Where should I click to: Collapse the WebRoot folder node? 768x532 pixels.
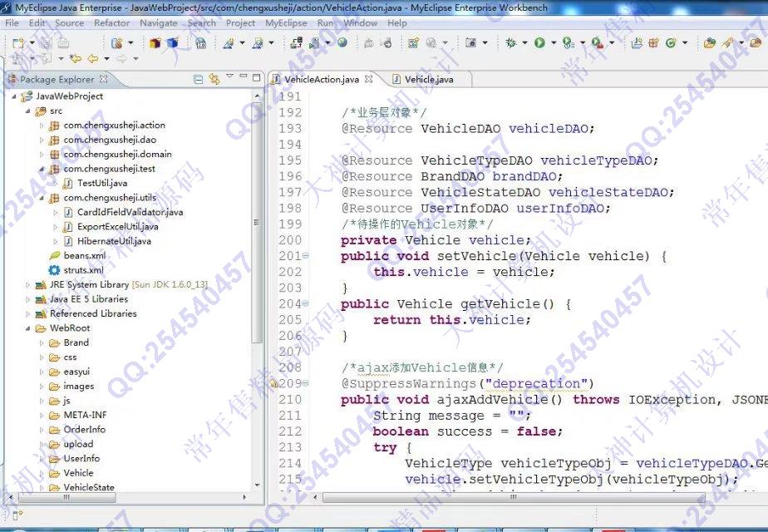28,328
